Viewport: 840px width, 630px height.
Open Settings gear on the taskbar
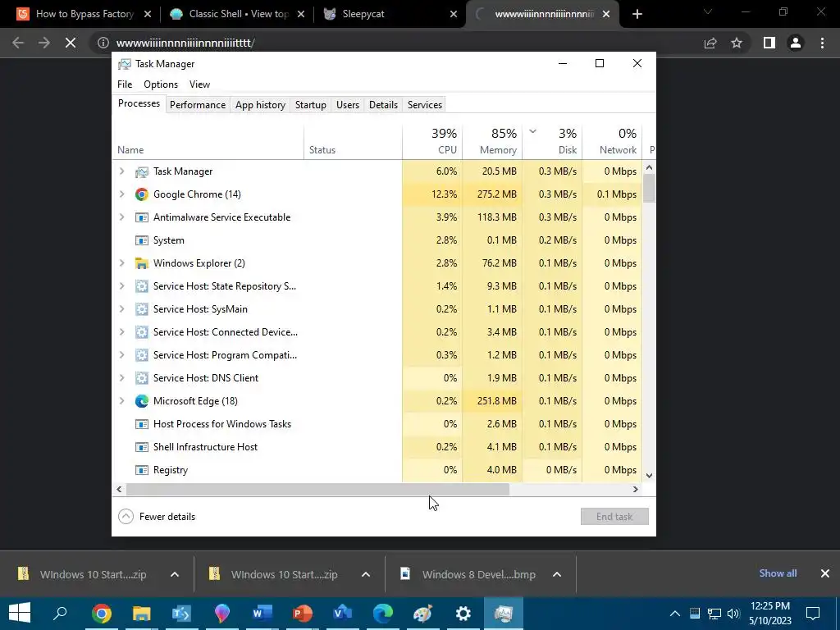463,614
